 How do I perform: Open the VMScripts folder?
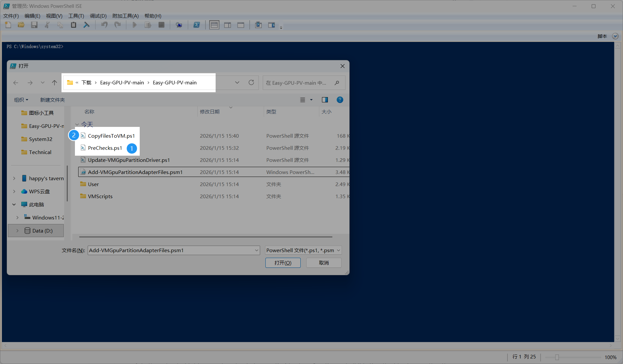coord(100,196)
